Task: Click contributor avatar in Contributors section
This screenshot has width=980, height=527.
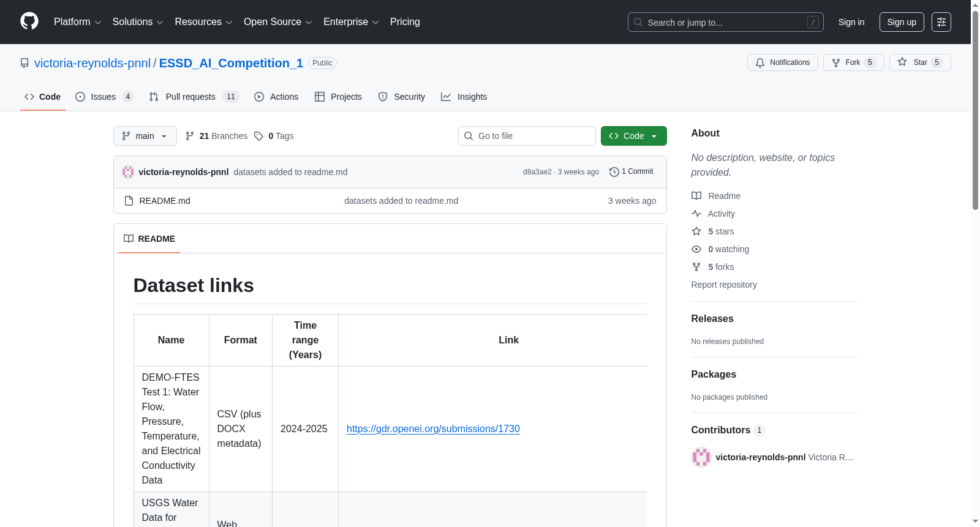Action: (701, 457)
